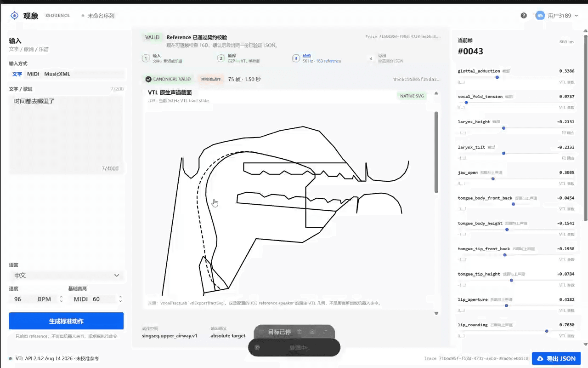Viewport: 588px width, 368px height.
Task: Click the record-circle icon in floating toast
Action: point(312,332)
